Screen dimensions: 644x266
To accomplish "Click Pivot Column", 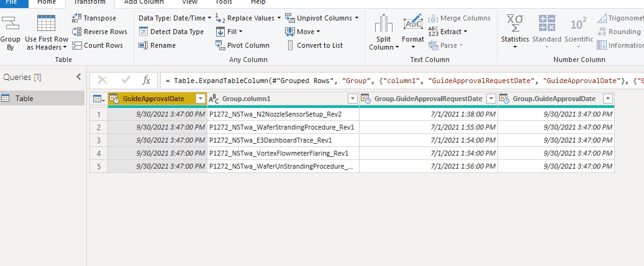I will [x=243, y=45].
